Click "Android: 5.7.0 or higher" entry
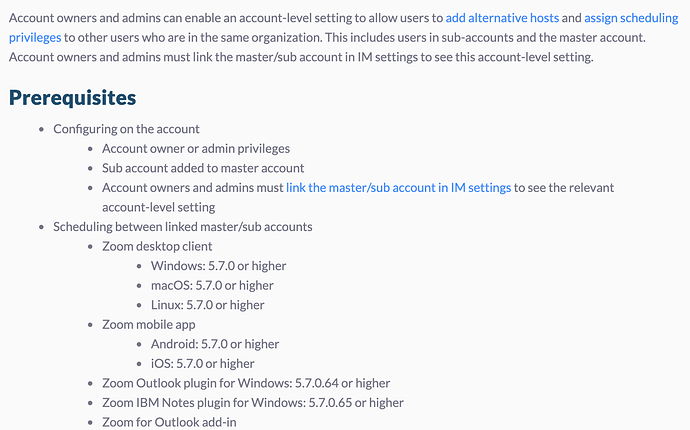The image size is (690, 430). [215, 344]
